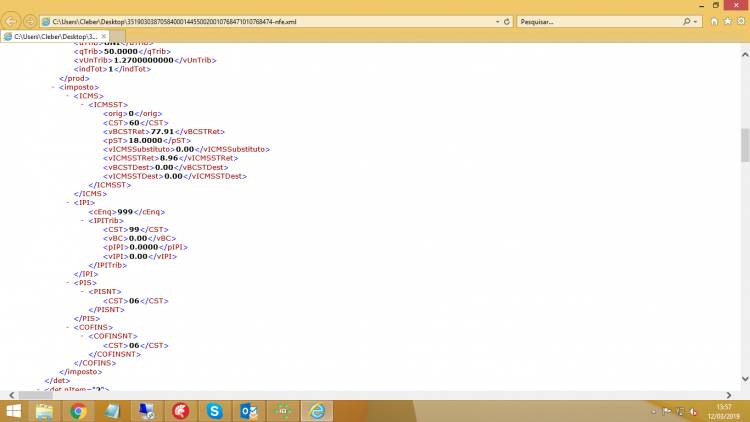Click the vertical scrollbar up arrow
The width and height of the screenshot is (750, 422).
(x=745, y=55)
